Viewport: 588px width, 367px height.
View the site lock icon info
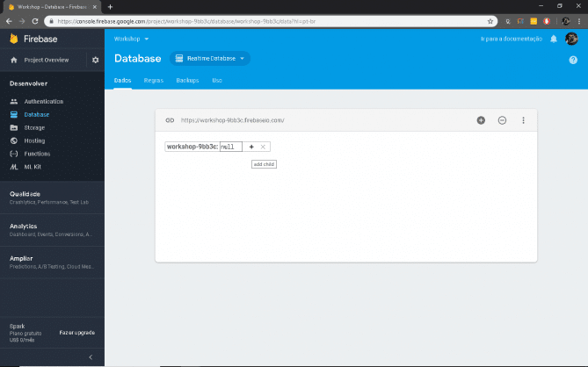pyautogui.click(x=51, y=21)
